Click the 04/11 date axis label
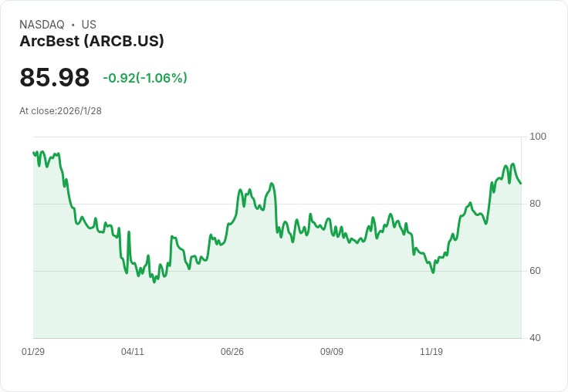Image resolution: width=568 pixels, height=392 pixels. [x=132, y=351]
